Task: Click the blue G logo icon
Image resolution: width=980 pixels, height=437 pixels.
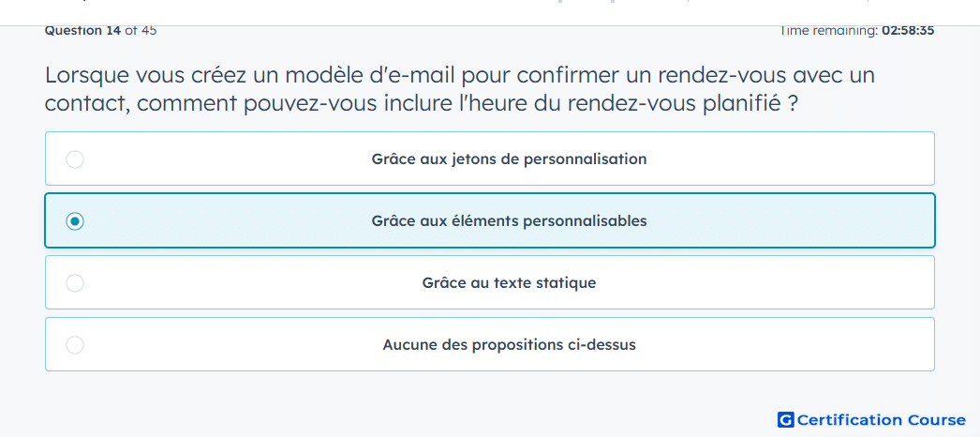Action: point(785,420)
